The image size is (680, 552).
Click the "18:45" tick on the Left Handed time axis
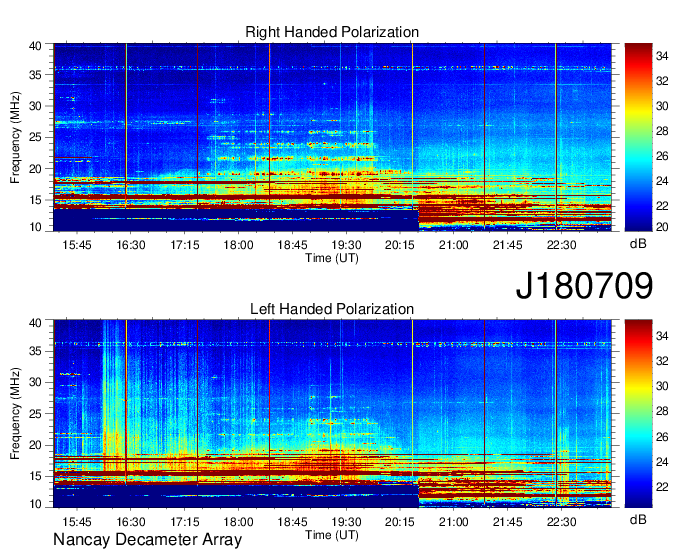(x=292, y=521)
